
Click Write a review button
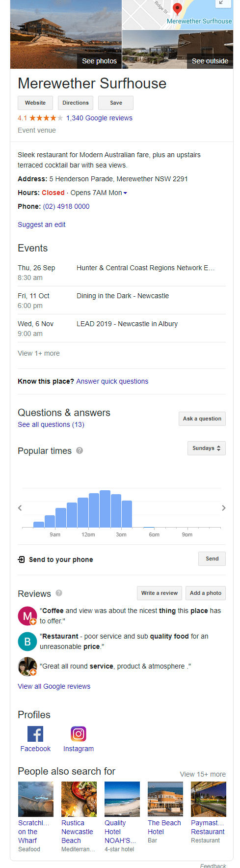pyautogui.click(x=160, y=593)
